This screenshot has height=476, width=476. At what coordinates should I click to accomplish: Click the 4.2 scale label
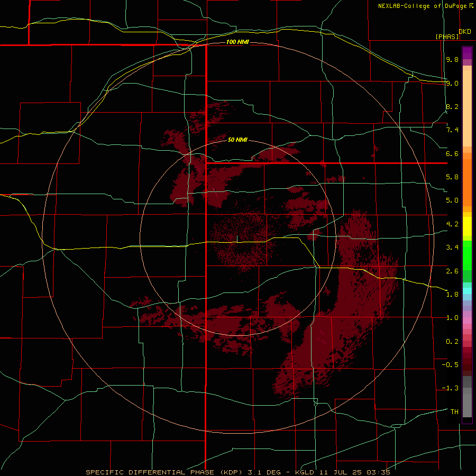click(452, 224)
